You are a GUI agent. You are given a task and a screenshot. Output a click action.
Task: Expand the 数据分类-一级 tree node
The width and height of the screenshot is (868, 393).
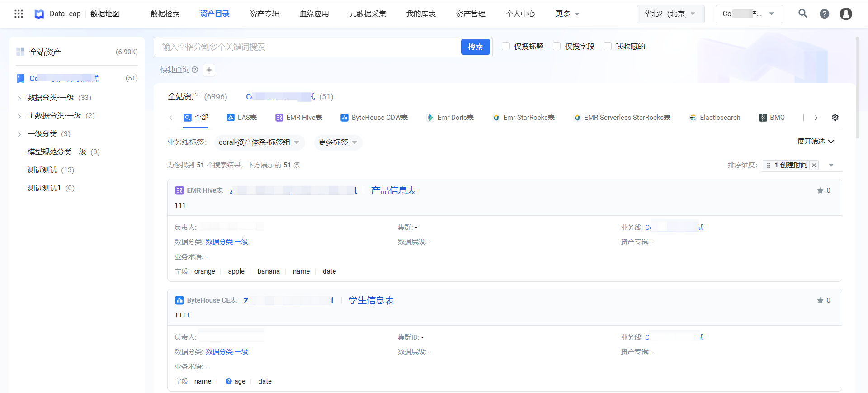pos(19,98)
